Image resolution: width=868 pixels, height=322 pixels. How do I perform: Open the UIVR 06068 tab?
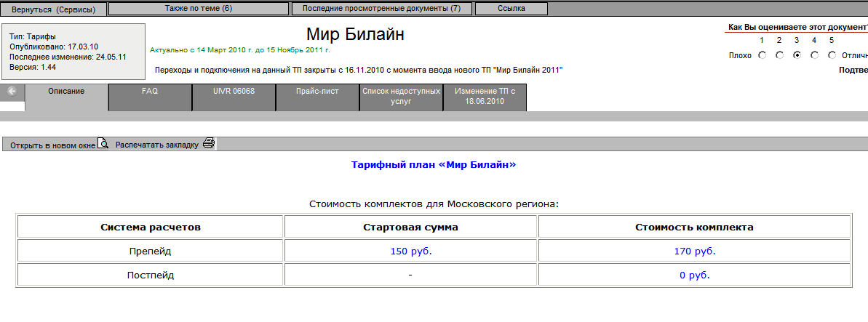pos(234,97)
